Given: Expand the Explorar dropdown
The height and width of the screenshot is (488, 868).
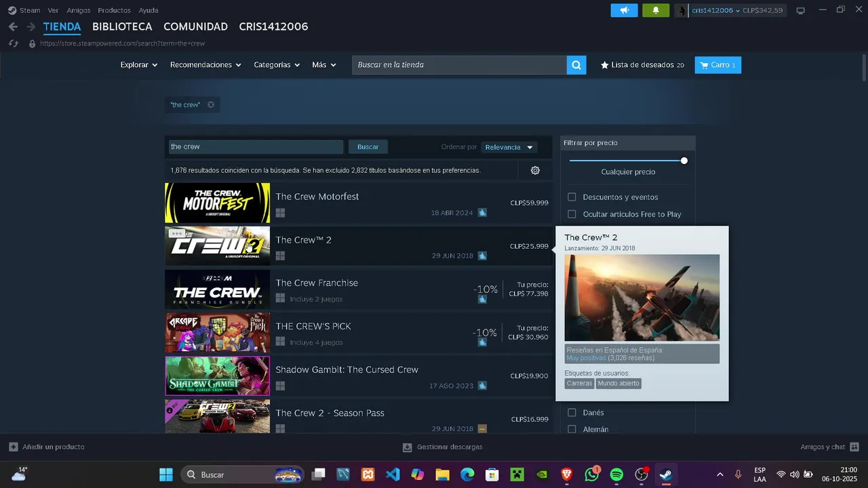Looking at the screenshot, I should tap(139, 65).
